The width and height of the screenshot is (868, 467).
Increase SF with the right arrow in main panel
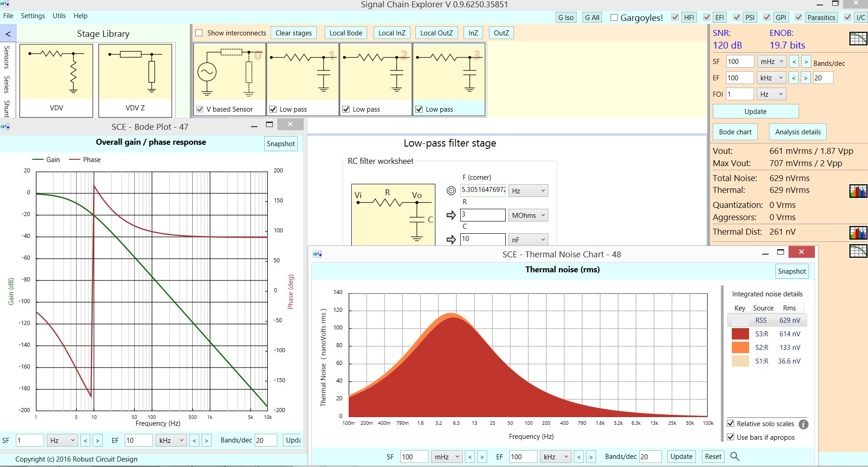806,62
